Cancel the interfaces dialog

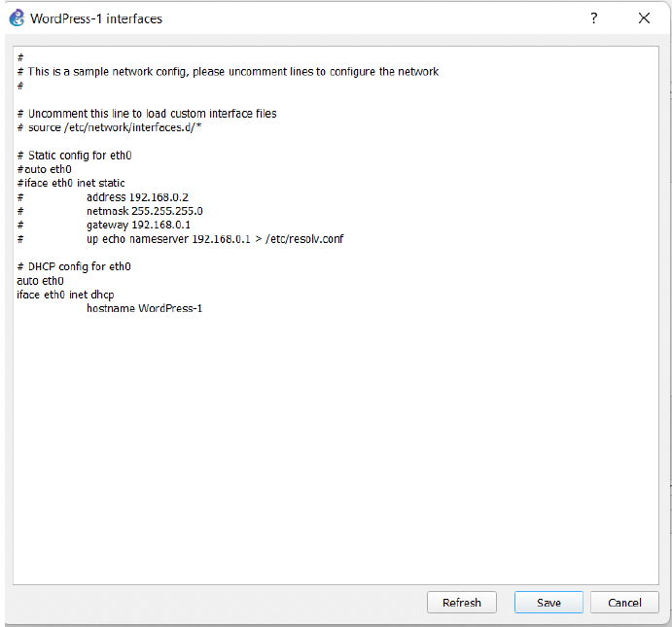[x=624, y=603]
